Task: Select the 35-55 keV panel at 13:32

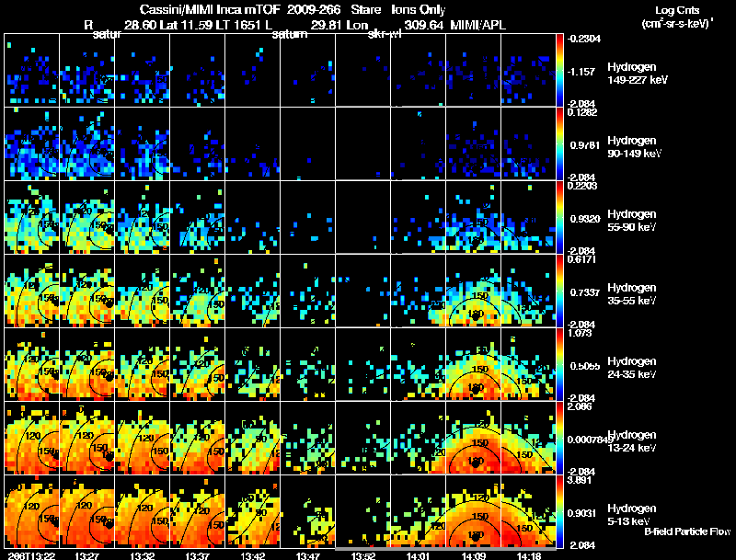Action: pyautogui.click(x=143, y=291)
